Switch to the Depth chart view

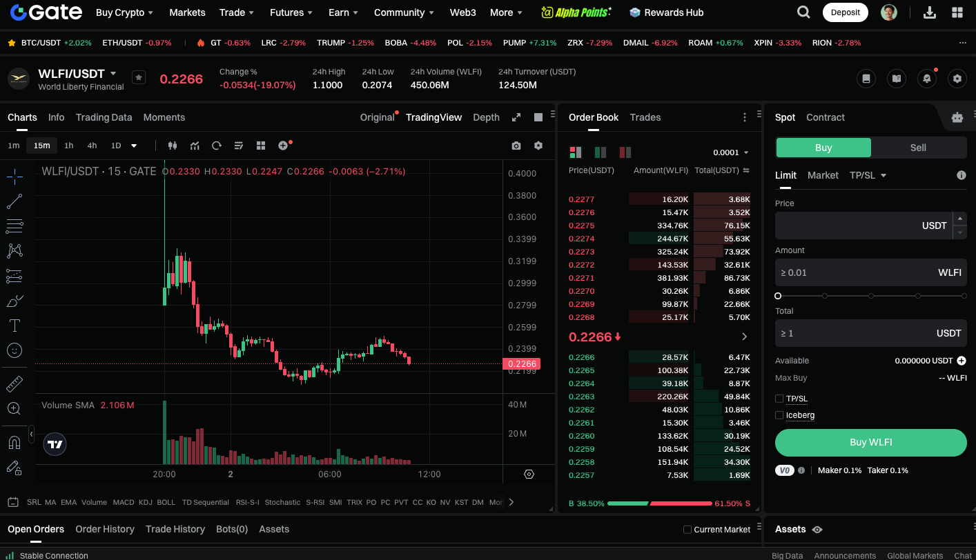486,117
